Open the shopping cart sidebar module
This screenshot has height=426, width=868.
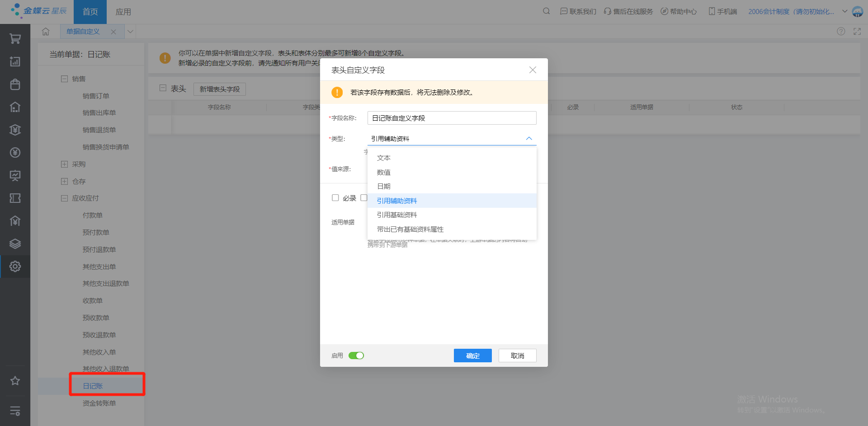pyautogui.click(x=15, y=39)
